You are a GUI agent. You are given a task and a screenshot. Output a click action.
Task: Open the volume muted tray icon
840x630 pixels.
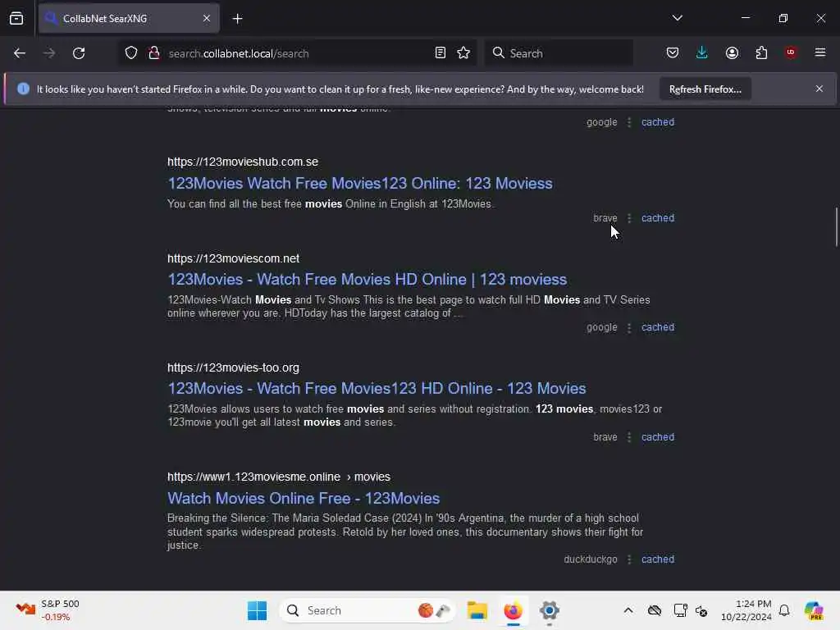[702, 610]
